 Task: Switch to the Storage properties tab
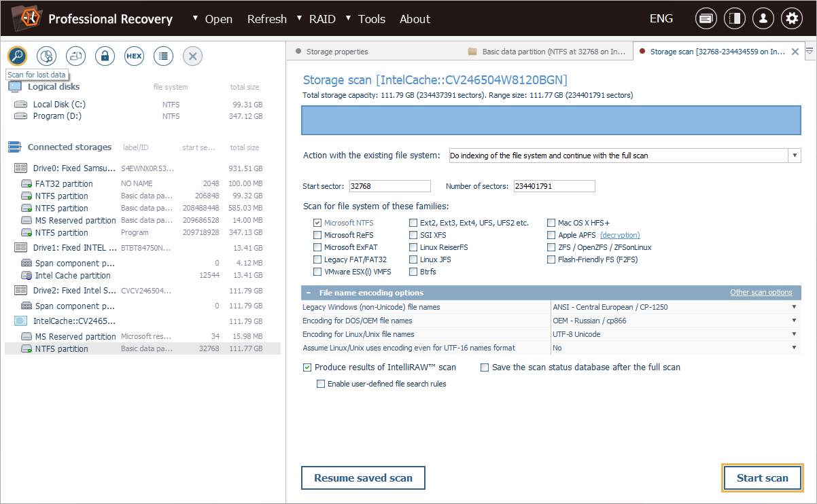click(337, 52)
